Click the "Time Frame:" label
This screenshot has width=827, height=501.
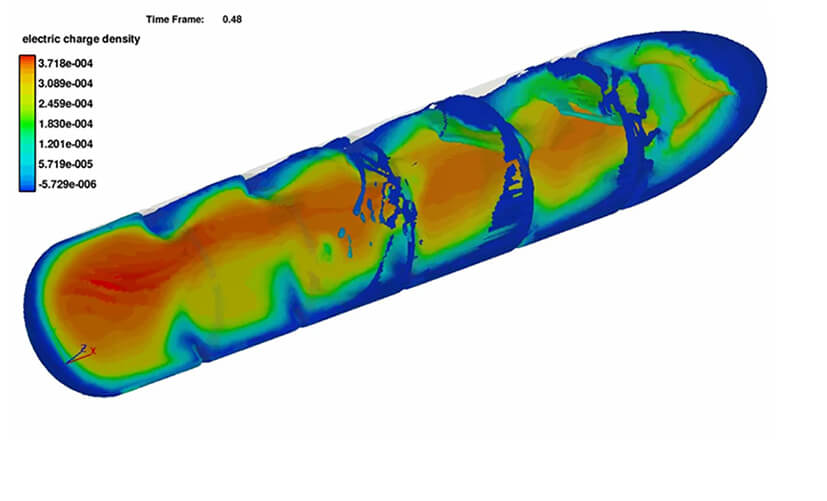(x=174, y=19)
